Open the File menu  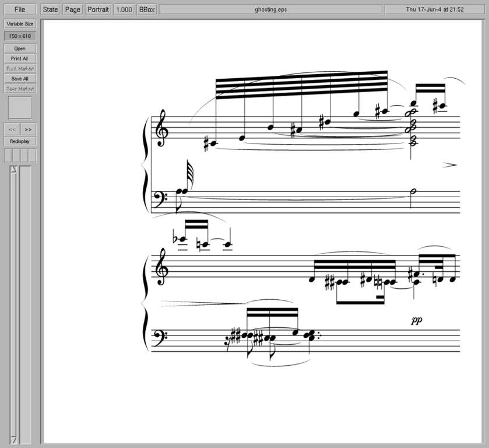click(x=20, y=10)
